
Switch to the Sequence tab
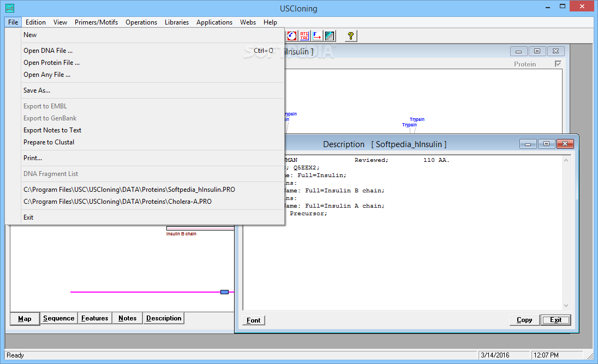pyautogui.click(x=59, y=318)
